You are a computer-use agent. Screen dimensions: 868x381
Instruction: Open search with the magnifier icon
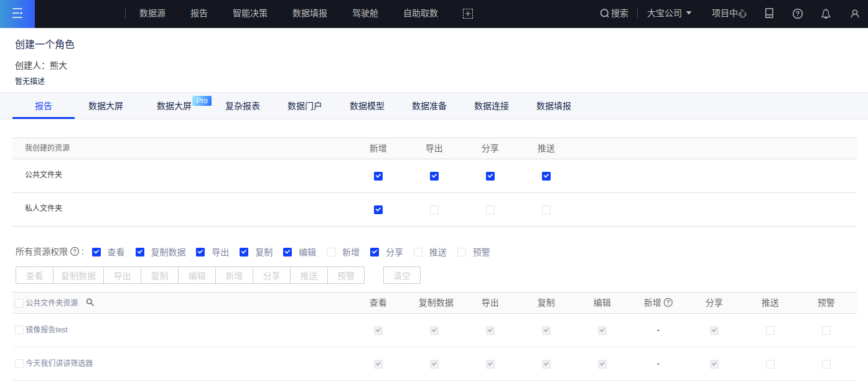click(x=604, y=14)
